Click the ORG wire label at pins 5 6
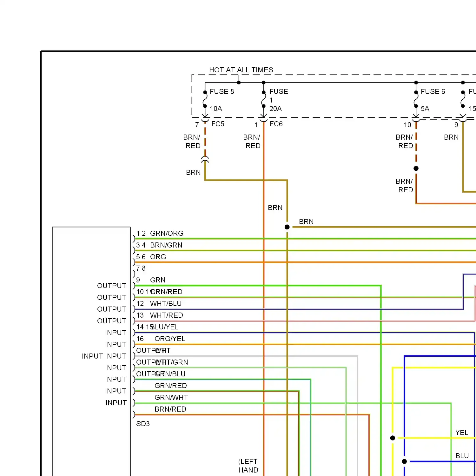Image resolution: width=476 pixels, height=476 pixels. click(158, 257)
